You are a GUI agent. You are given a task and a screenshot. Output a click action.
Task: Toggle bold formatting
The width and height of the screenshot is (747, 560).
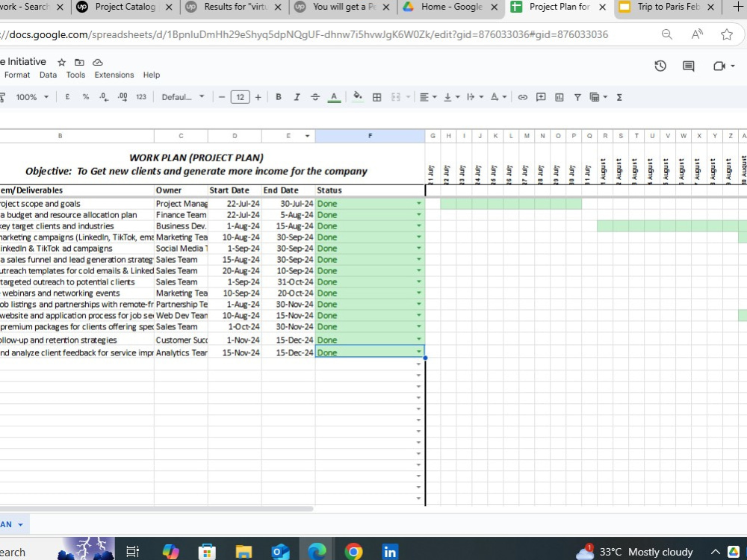point(279,97)
